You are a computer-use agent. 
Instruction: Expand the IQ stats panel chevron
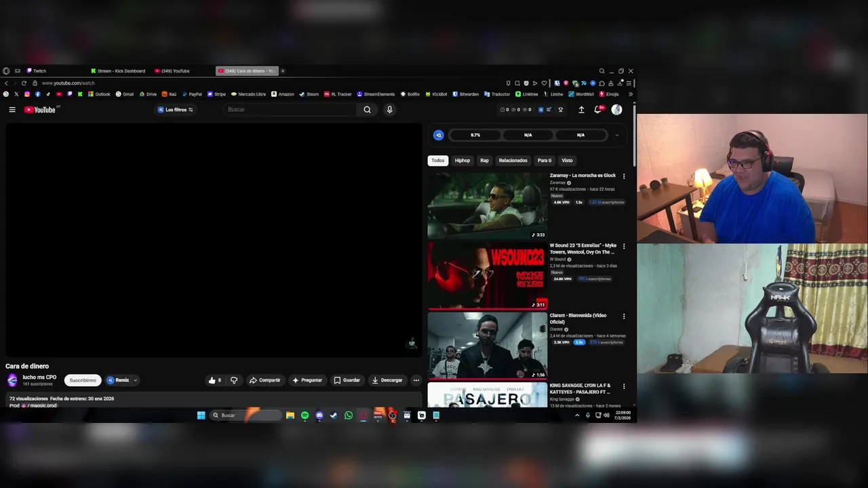(x=616, y=135)
